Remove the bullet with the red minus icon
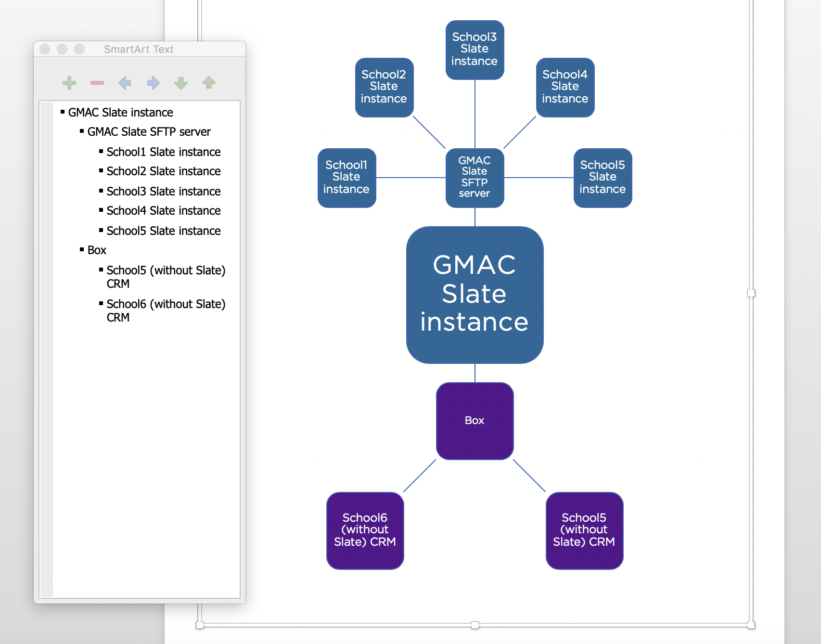The height and width of the screenshot is (644, 821). click(x=97, y=83)
